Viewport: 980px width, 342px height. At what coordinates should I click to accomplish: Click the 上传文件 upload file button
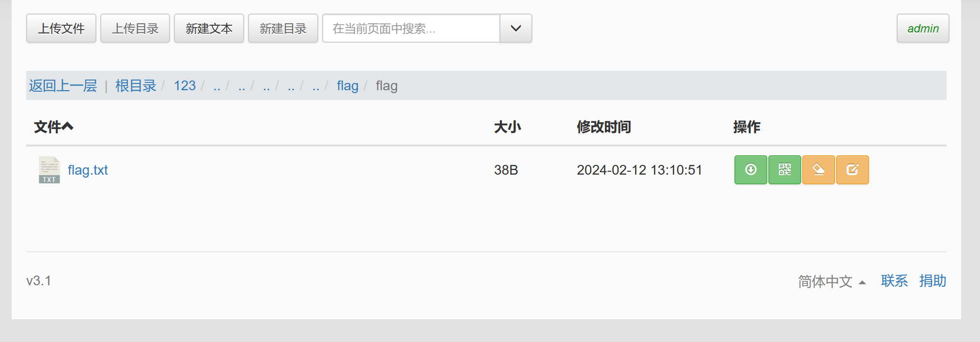coord(61,28)
